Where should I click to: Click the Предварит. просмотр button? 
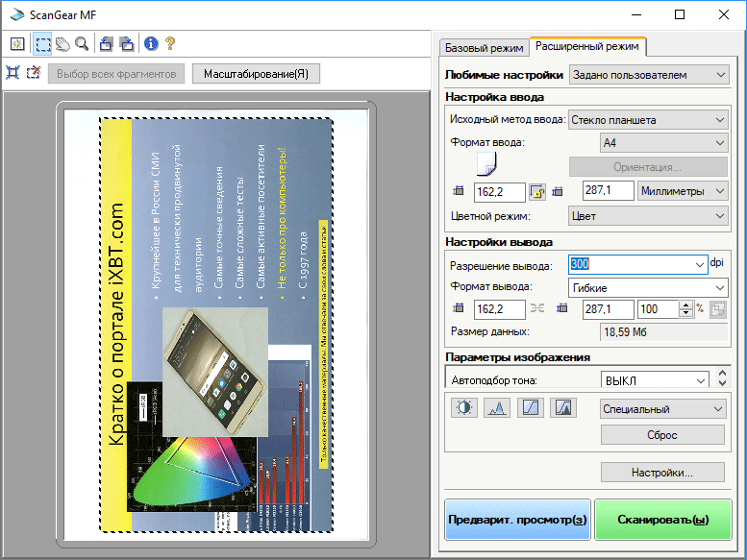(x=517, y=520)
